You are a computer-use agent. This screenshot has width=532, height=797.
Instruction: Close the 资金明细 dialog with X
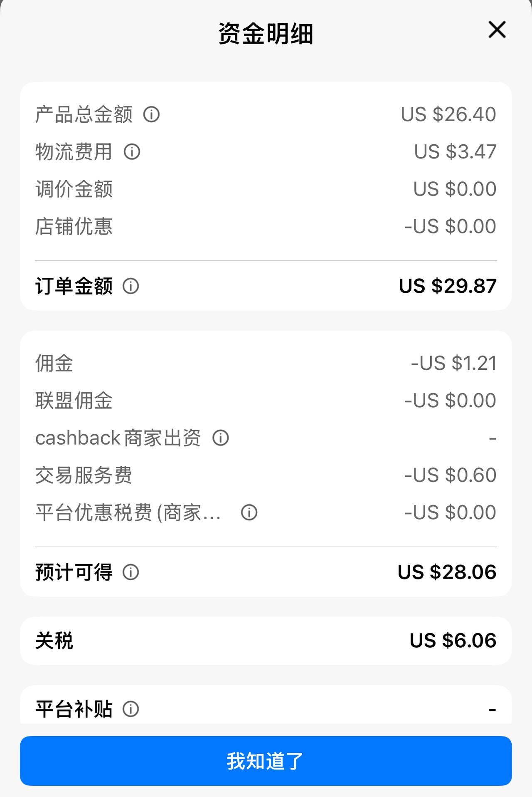[x=497, y=30]
